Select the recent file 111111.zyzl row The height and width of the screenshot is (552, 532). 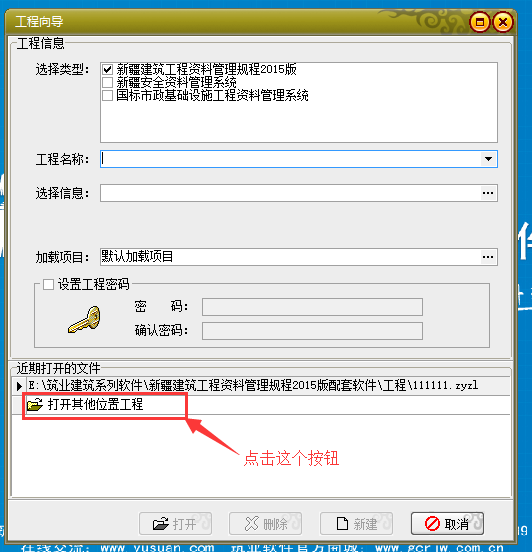(x=261, y=386)
